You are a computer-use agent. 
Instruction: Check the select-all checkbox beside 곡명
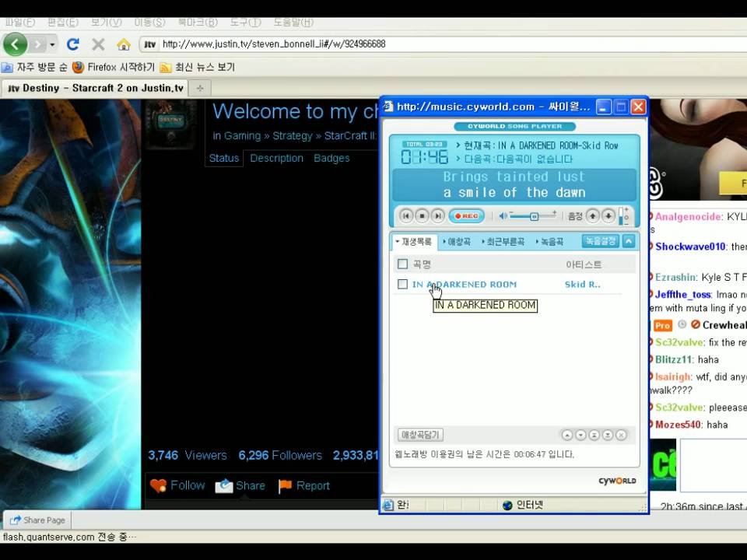pyautogui.click(x=402, y=264)
